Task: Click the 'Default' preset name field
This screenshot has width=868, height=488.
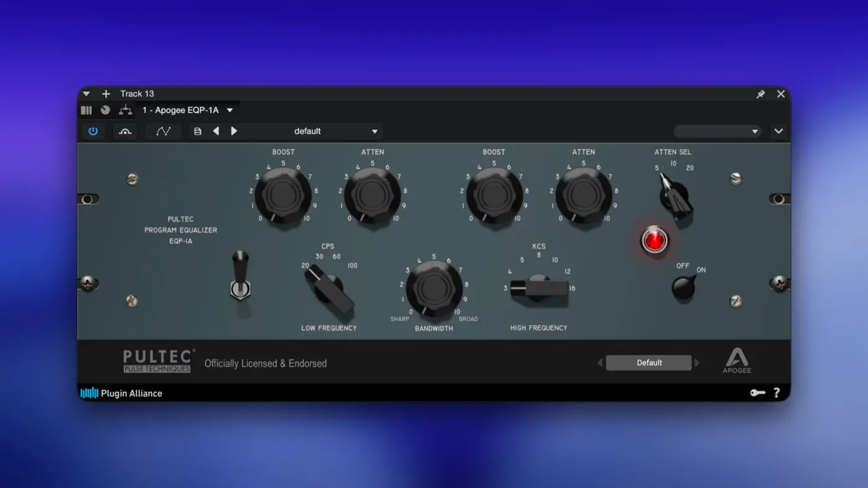Action: pyautogui.click(x=649, y=363)
